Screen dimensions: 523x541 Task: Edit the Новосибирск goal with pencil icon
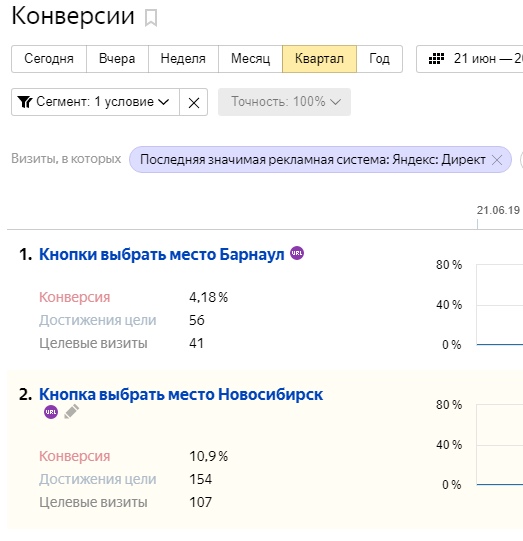(x=71, y=412)
